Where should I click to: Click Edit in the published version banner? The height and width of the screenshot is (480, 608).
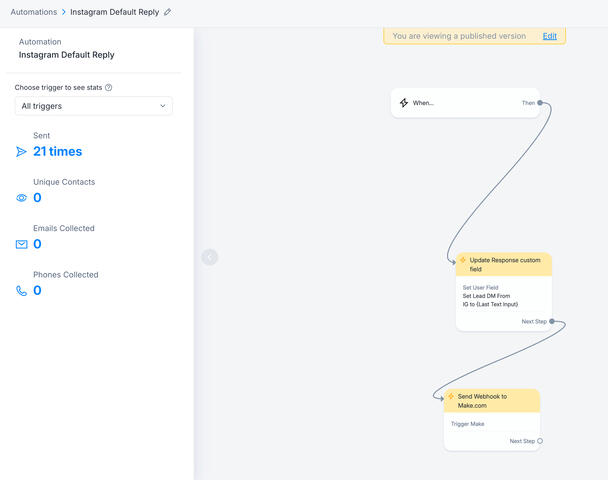550,36
